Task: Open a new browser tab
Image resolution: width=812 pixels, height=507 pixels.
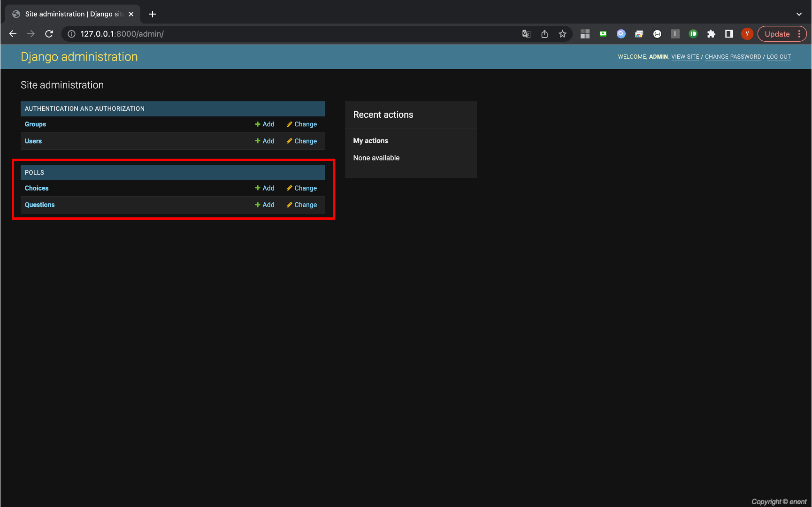Action: click(x=153, y=14)
